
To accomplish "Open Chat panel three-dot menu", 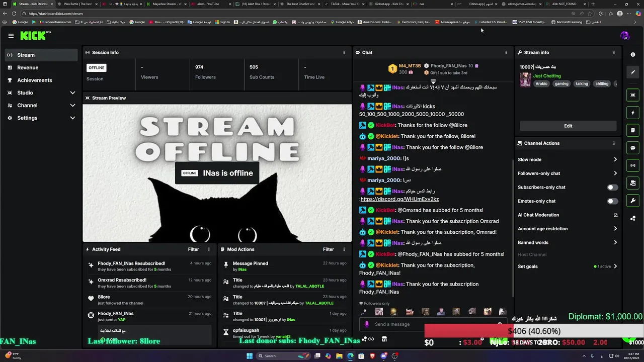I will [506, 52].
